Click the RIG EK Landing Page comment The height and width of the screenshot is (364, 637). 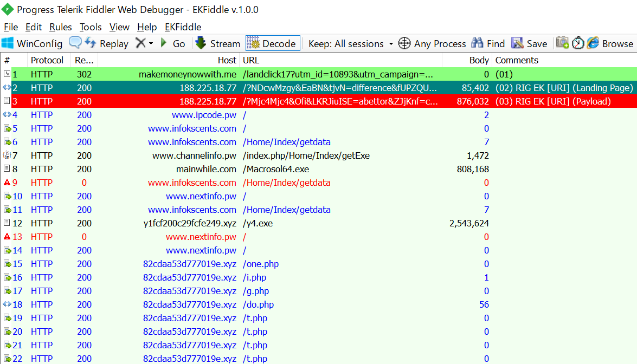[x=564, y=88]
